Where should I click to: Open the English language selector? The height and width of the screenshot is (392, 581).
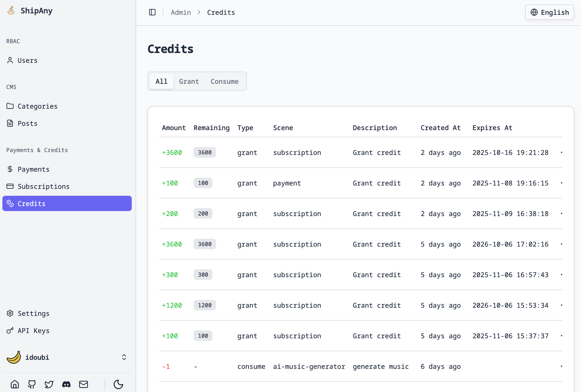549,12
